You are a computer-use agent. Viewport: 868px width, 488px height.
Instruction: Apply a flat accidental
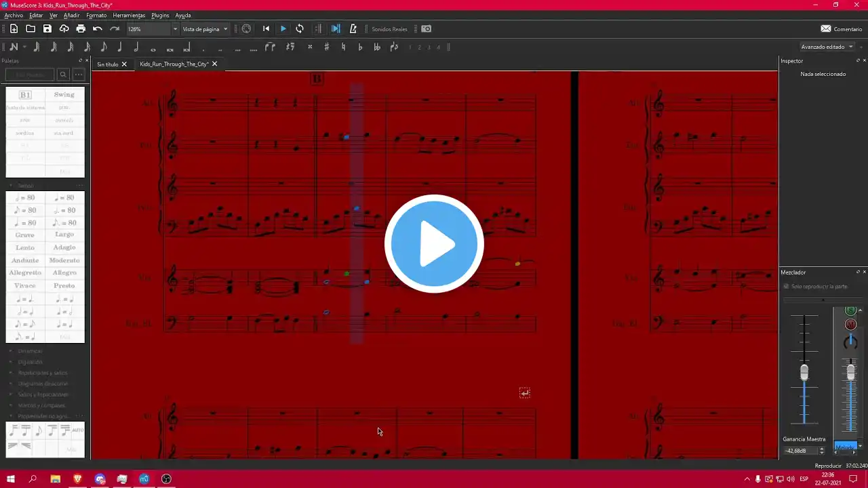360,47
